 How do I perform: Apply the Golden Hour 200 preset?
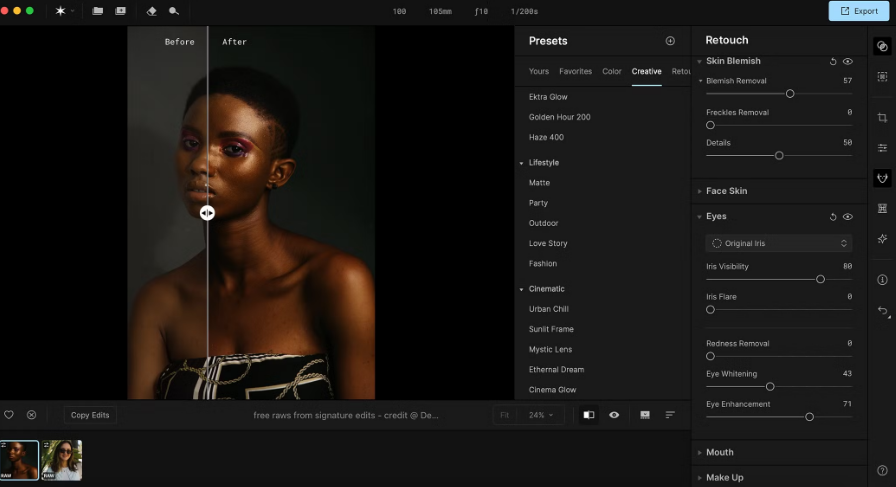559,117
